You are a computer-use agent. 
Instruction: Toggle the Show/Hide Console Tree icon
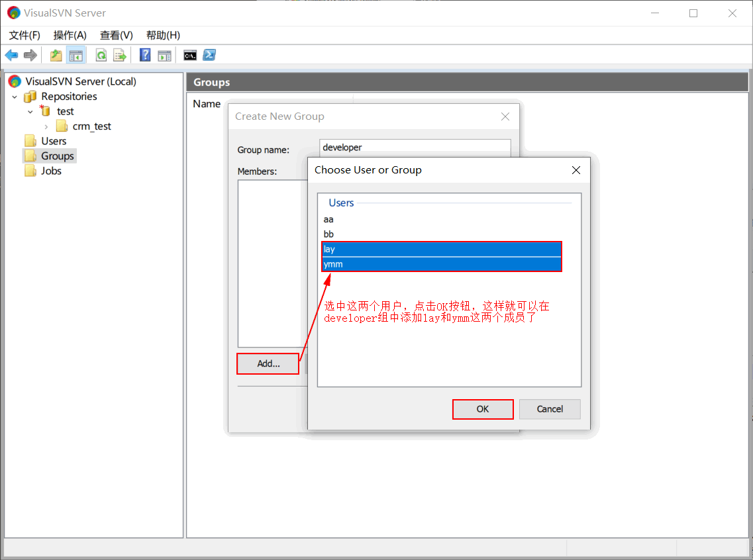pyautogui.click(x=76, y=55)
